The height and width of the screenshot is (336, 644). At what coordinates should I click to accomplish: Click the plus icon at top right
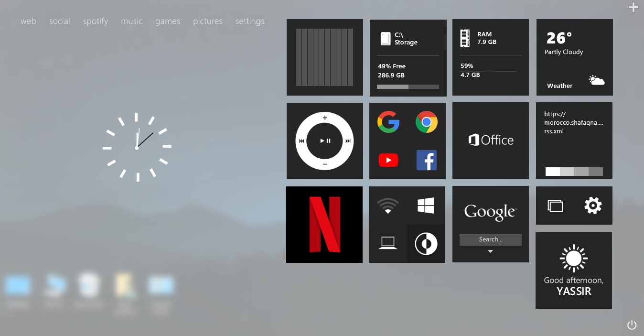point(633,7)
